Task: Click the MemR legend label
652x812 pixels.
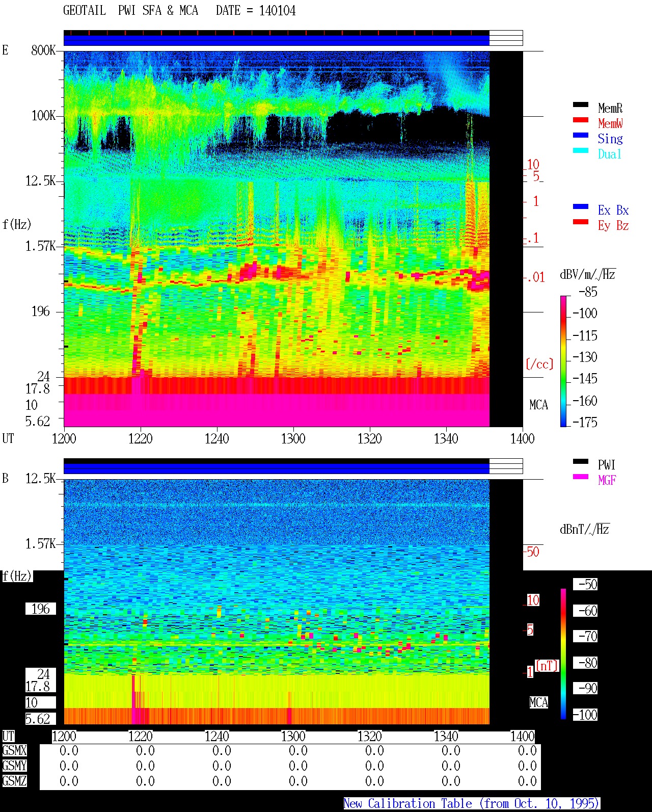Action: click(x=610, y=108)
